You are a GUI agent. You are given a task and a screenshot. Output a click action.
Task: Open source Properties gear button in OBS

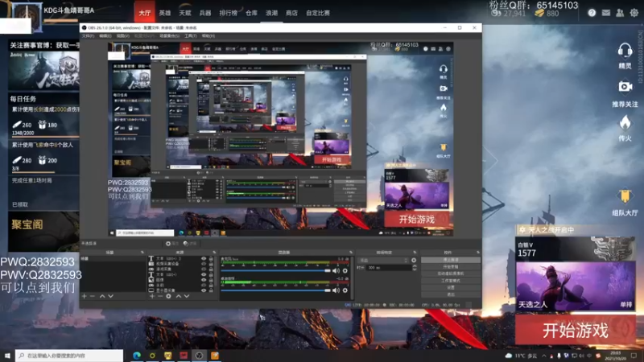pos(171,244)
